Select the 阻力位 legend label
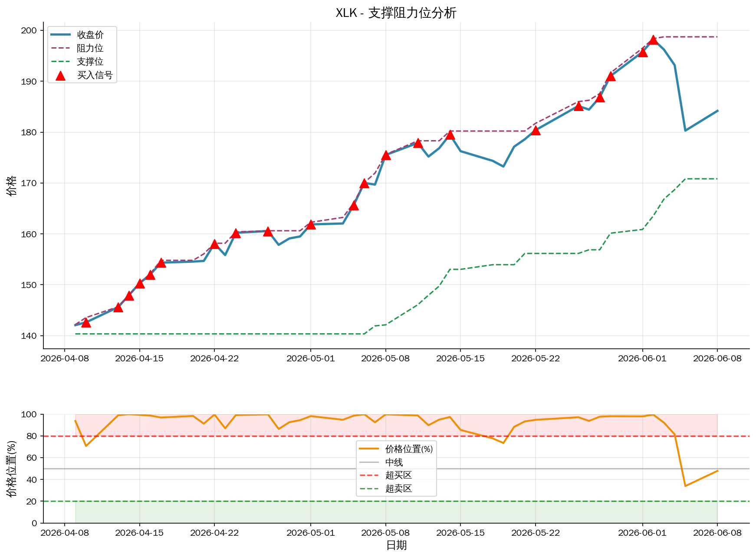 click(x=90, y=49)
